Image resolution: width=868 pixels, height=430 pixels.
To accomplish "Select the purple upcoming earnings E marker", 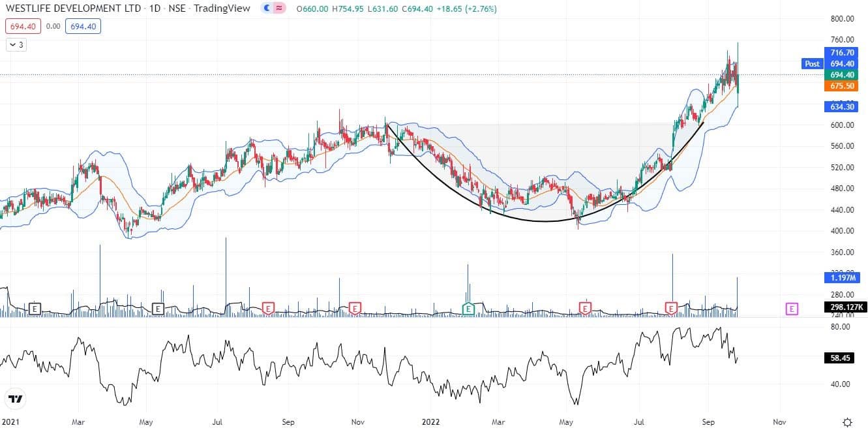I will tap(792, 309).
